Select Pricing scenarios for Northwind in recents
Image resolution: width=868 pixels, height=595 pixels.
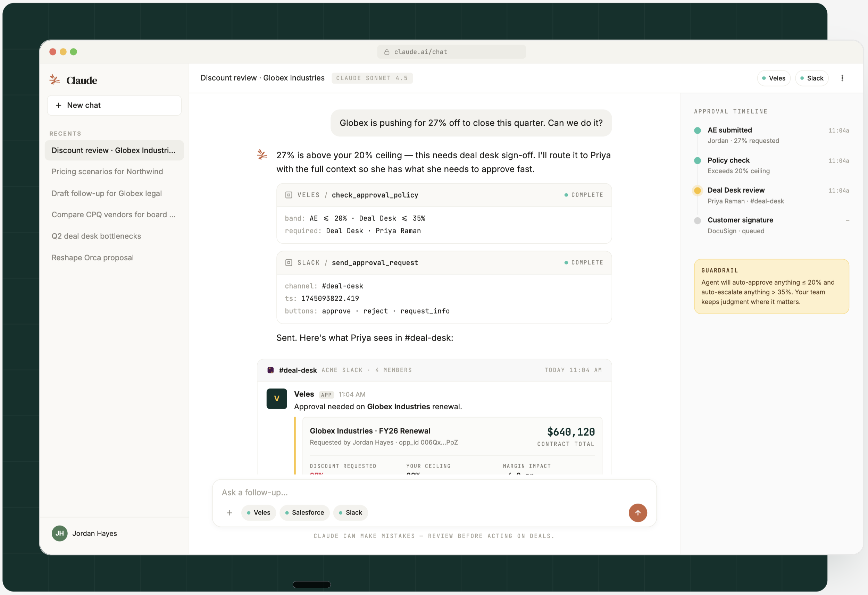[107, 171]
